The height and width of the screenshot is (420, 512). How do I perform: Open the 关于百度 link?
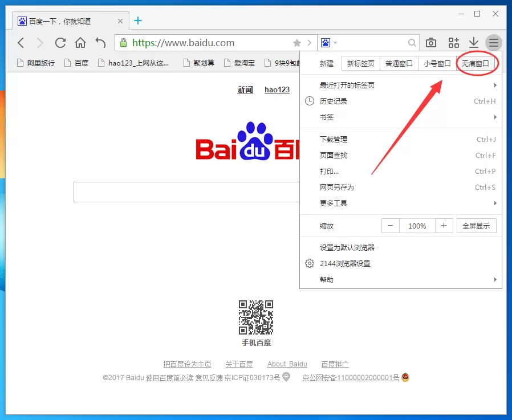[x=239, y=364]
